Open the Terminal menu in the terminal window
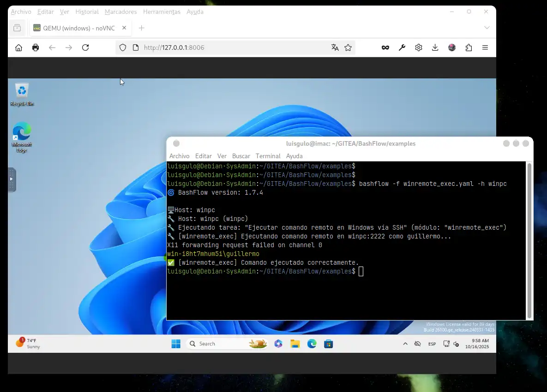The image size is (547, 392). 268,156
